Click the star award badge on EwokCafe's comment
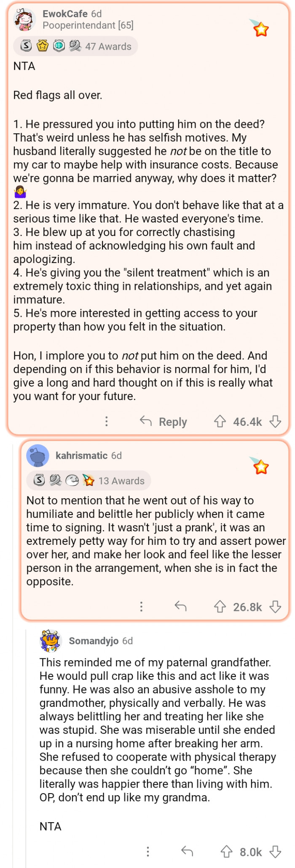The height and width of the screenshot is (868, 295). [261, 29]
